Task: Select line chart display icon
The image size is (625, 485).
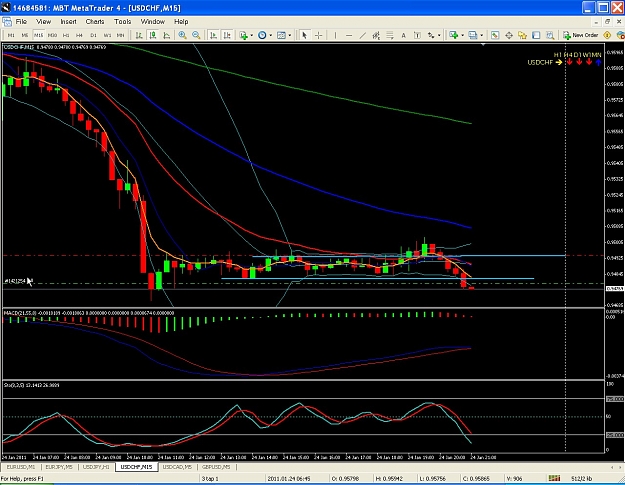Action: point(167,35)
